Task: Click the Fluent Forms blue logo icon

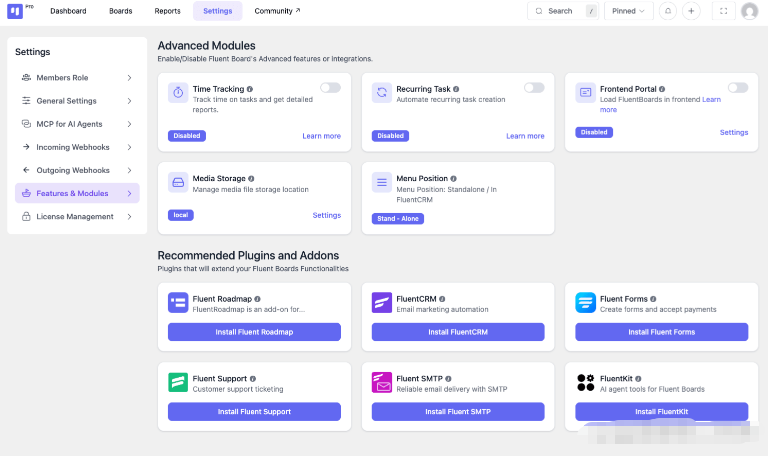Action: coord(585,303)
